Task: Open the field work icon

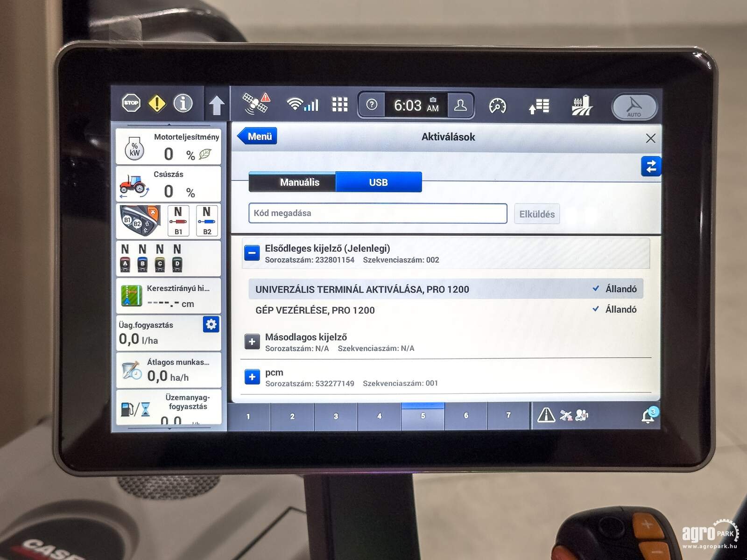Action: 582,105
